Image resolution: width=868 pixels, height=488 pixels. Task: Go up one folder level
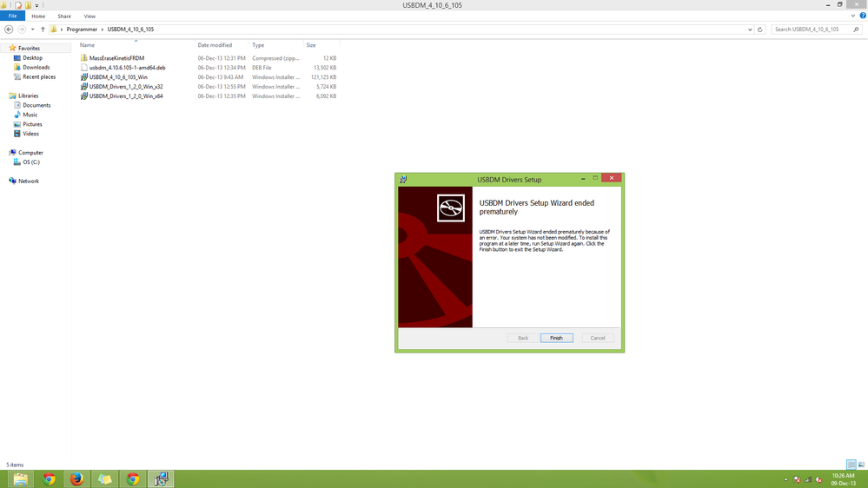43,30
